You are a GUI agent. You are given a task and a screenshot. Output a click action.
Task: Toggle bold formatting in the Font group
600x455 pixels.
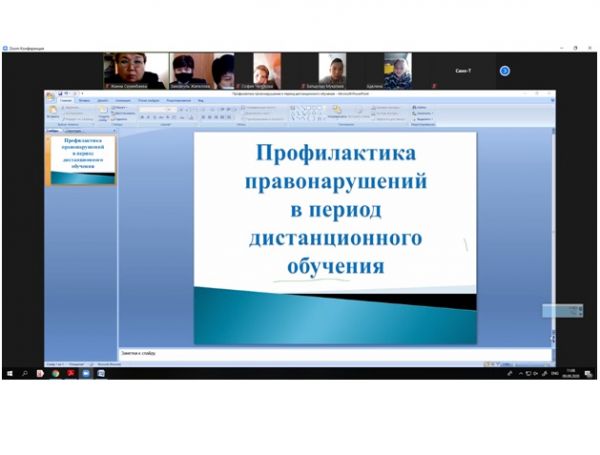point(142,118)
